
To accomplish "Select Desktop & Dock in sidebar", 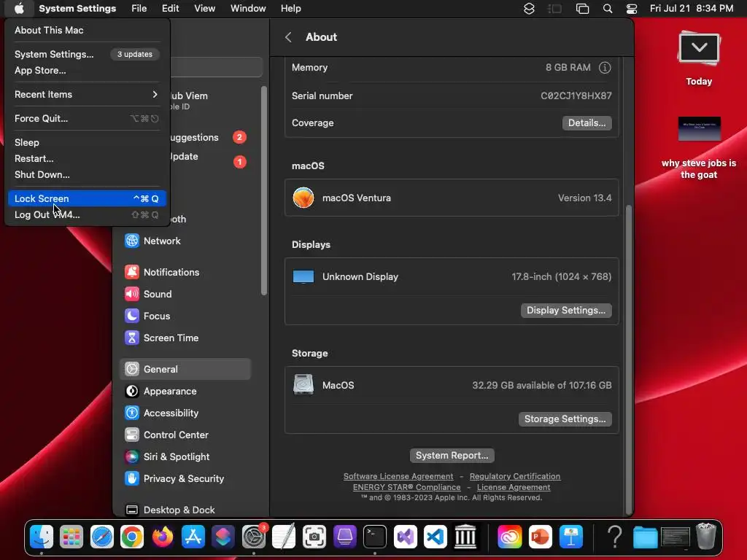I will 185,510.
